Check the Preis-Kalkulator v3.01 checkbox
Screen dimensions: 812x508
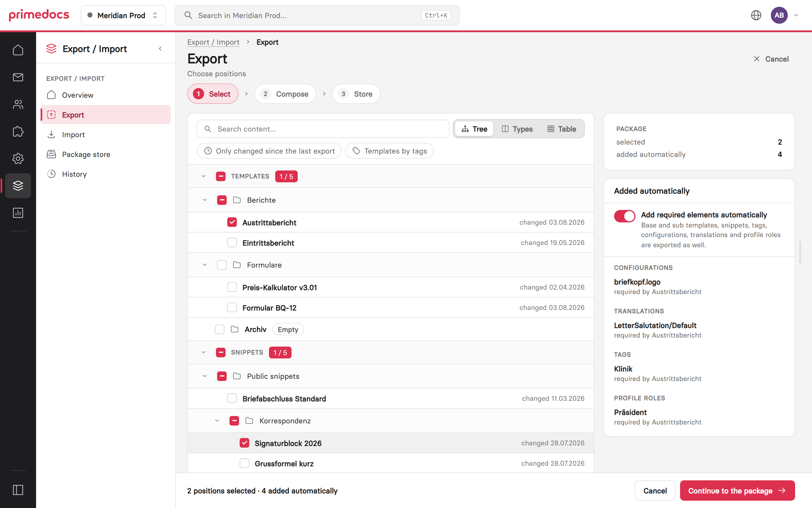[x=232, y=287]
